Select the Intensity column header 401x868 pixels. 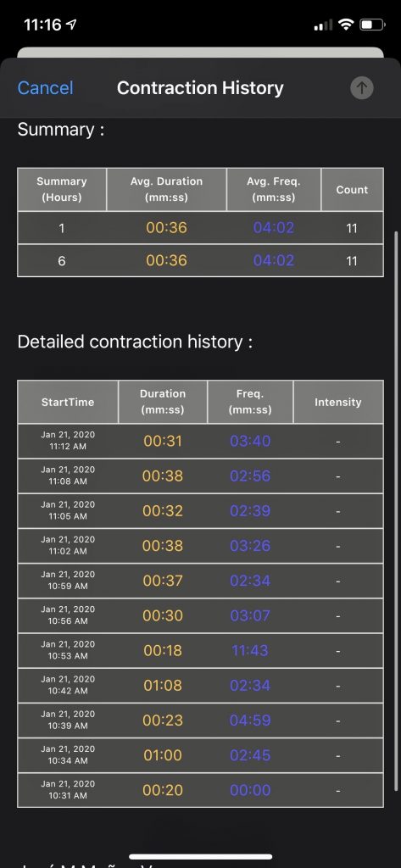point(338,402)
